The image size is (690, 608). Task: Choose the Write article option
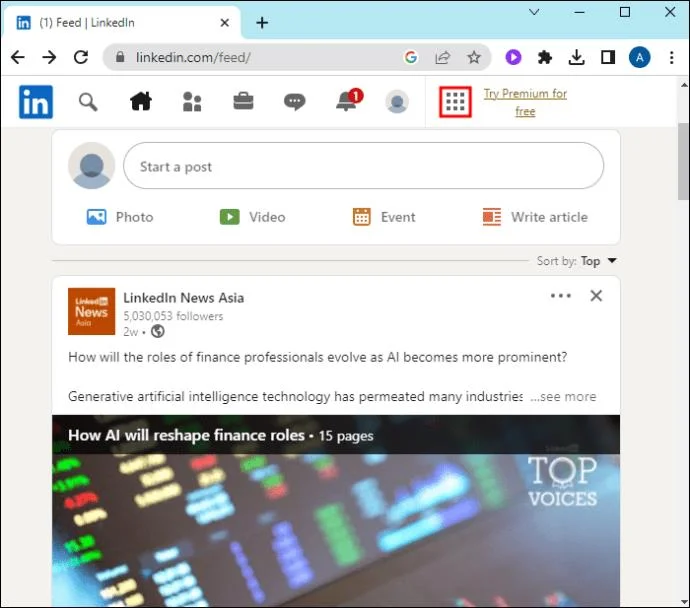tap(535, 217)
